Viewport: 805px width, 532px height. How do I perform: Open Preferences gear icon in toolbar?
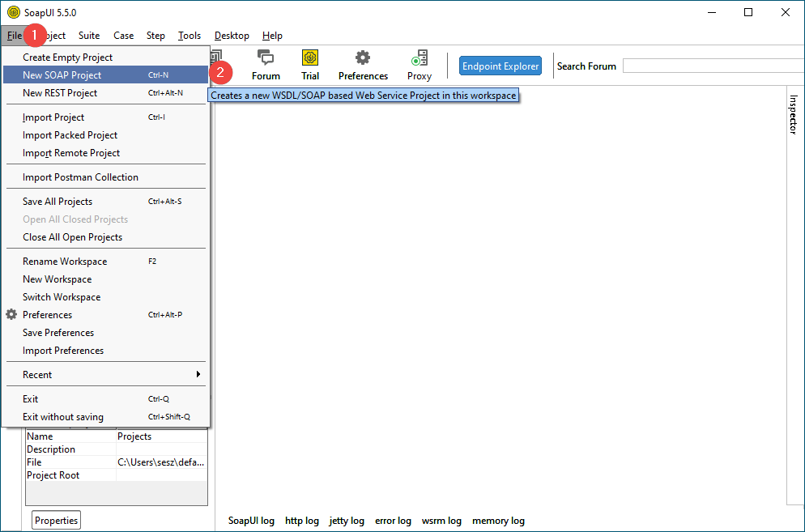point(363,66)
